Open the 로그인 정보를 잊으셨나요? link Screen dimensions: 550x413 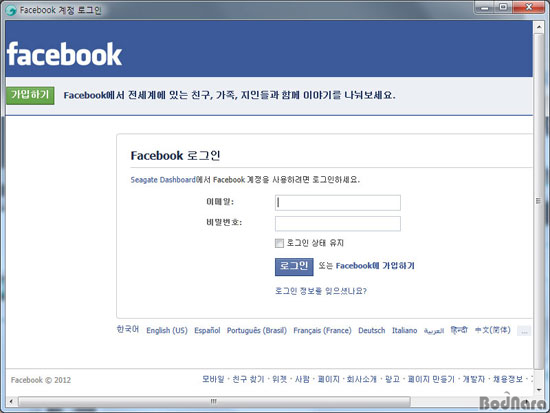pyautogui.click(x=321, y=291)
